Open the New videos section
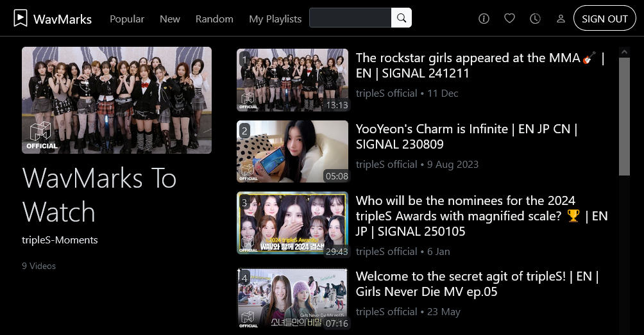Screen dimensions: 644x335 (x=170, y=19)
